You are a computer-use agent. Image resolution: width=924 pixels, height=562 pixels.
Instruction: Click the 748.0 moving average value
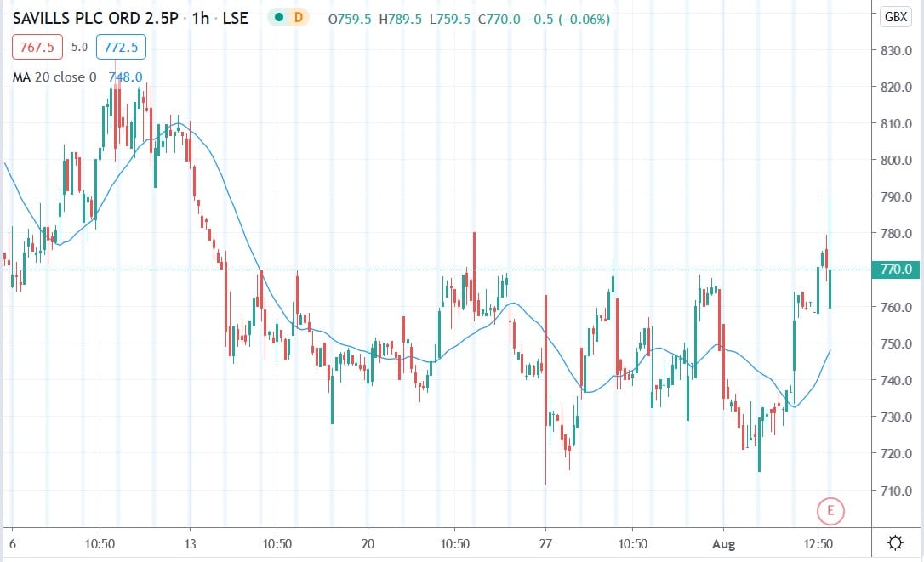coord(126,77)
